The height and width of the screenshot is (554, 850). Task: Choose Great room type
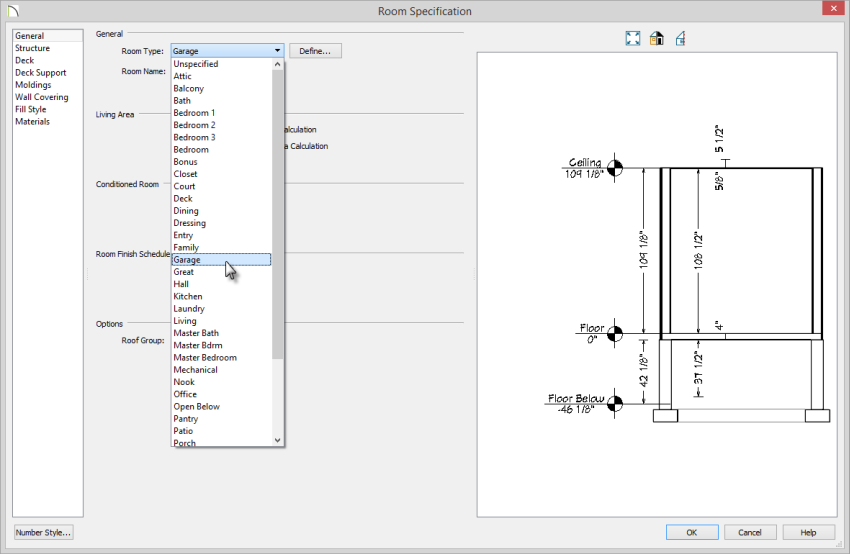coord(221,272)
